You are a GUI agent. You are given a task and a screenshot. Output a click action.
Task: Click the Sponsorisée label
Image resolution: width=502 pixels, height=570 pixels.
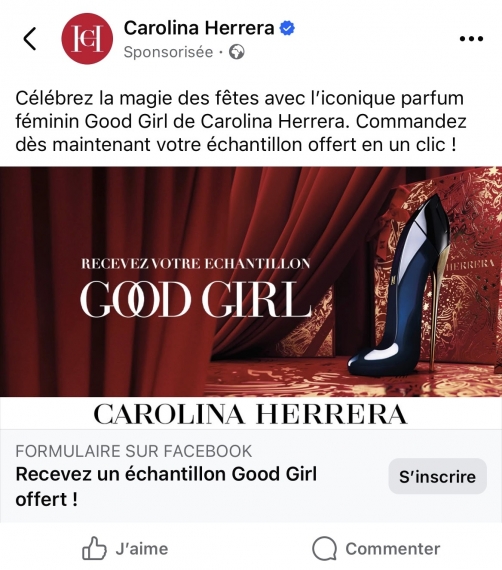pyautogui.click(x=168, y=52)
